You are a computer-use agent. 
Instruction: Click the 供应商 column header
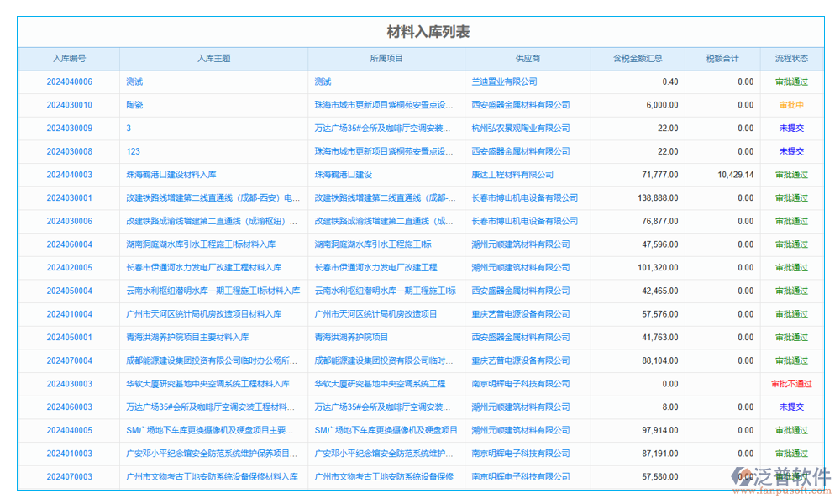(528, 59)
